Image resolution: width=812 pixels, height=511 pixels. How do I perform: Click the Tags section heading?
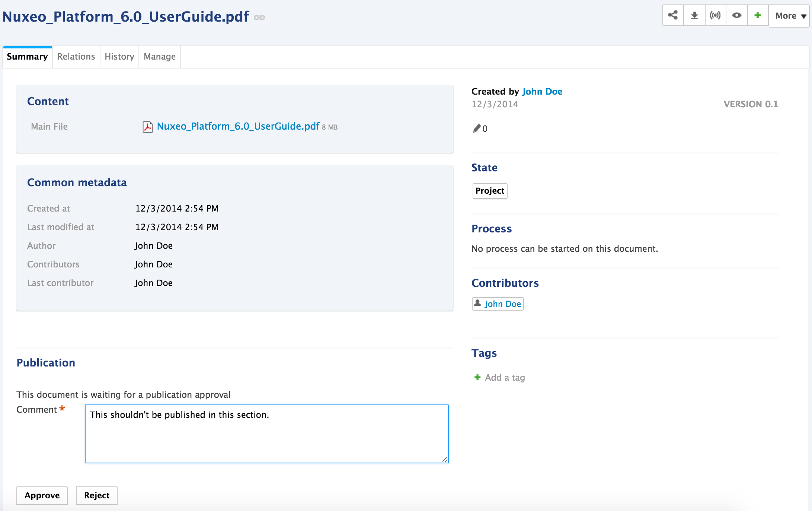click(x=484, y=353)
